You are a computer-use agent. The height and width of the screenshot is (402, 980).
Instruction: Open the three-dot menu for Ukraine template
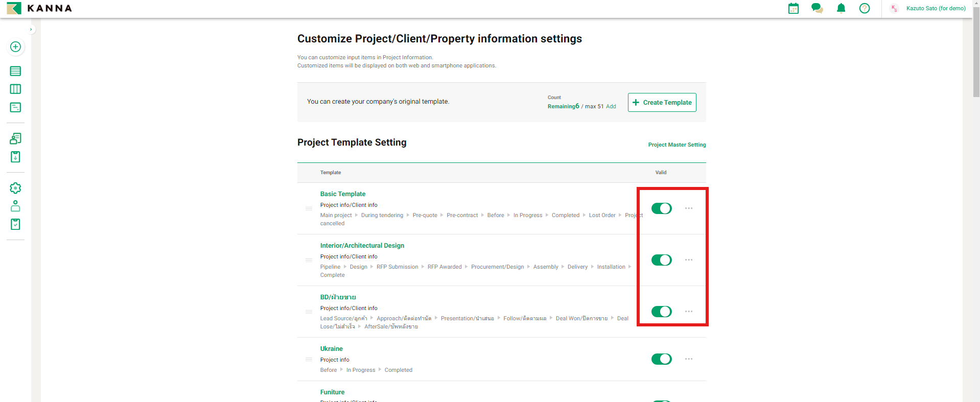tap(689, 359)
